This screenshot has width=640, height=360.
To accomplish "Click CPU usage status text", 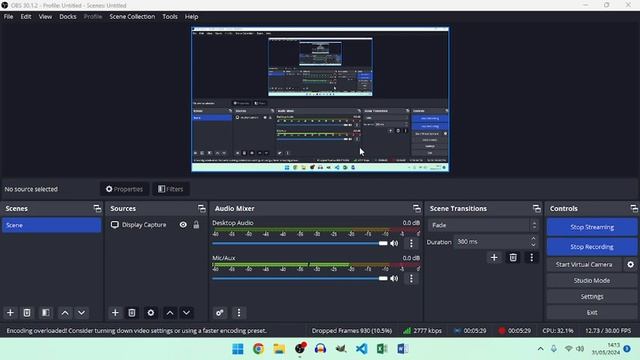I will click(x=558, y=331).
